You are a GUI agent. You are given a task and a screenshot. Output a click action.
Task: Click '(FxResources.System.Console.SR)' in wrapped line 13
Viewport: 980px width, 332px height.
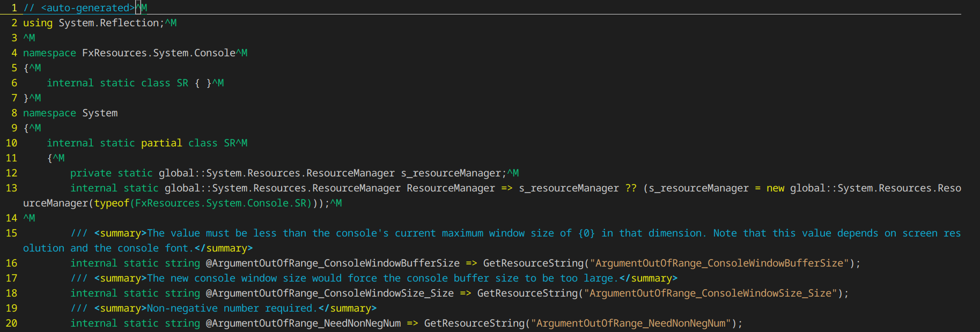click(x=220, y=203)
